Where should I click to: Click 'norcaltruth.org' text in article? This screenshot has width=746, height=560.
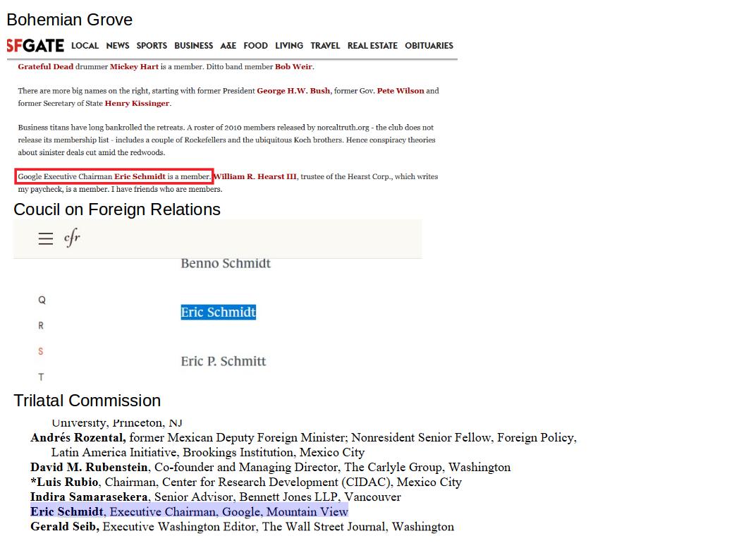[343, 128]
